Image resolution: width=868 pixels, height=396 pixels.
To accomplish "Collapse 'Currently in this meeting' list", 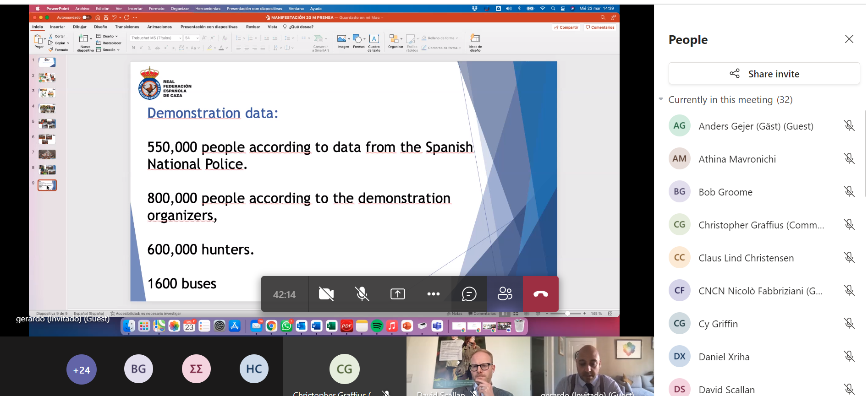I will 661,99.
